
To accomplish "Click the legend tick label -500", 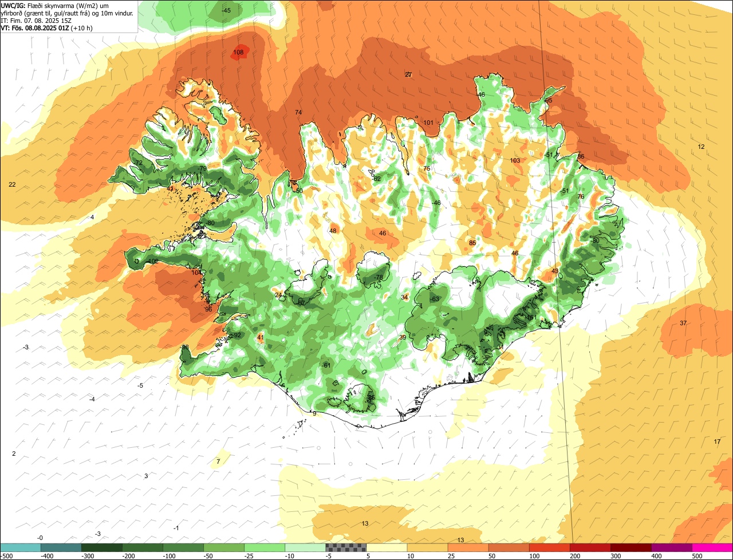I will [x=7, y=556].
